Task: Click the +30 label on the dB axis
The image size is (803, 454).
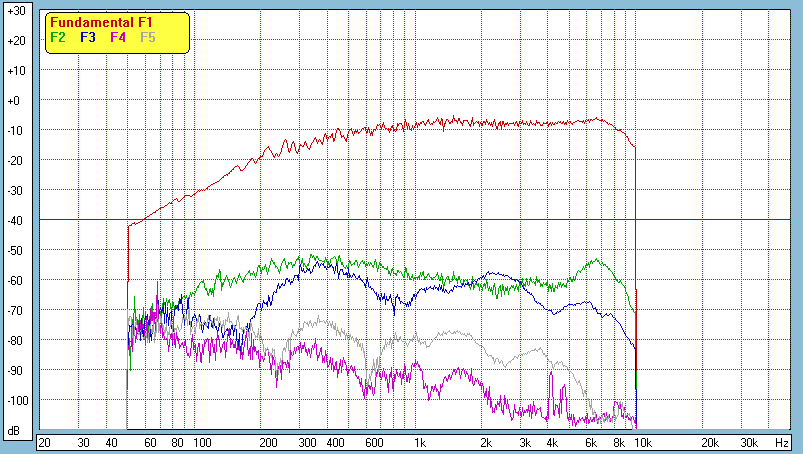Action: click(x=15, y=11)
